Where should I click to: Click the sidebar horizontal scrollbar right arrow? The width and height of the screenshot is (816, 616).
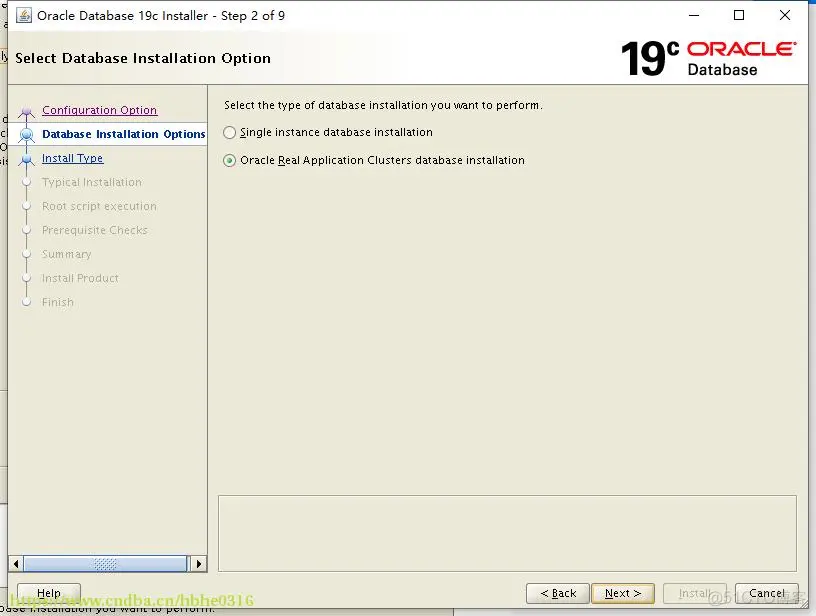pos(199,563)
